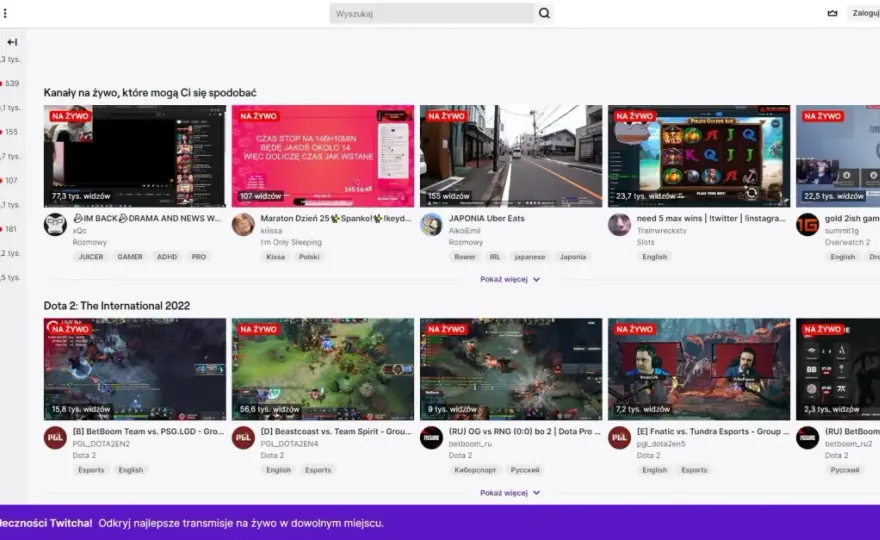
Task: Select the JUICER tag
Action: 91,257
